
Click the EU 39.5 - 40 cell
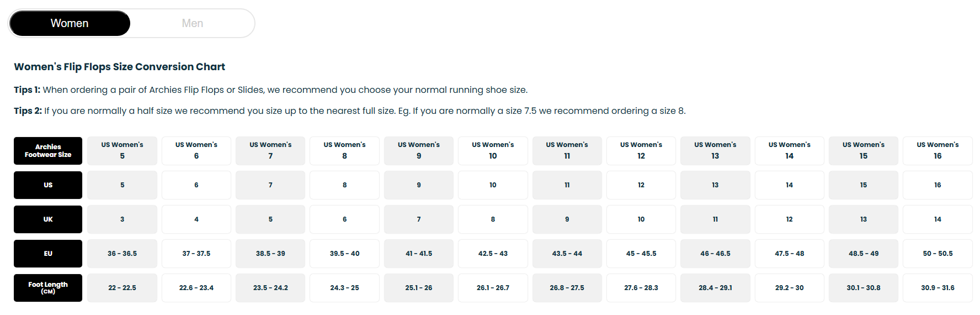coord(344,254)
